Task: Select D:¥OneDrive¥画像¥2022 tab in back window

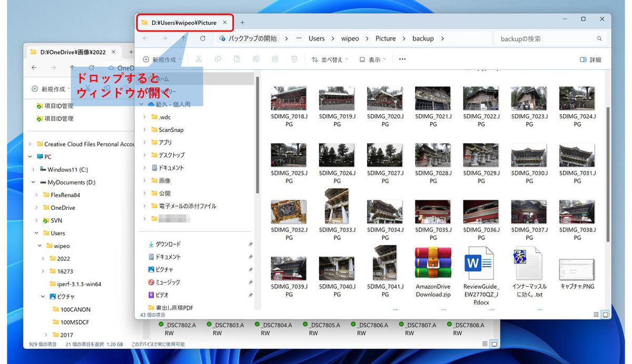Action: click(73, 52)
